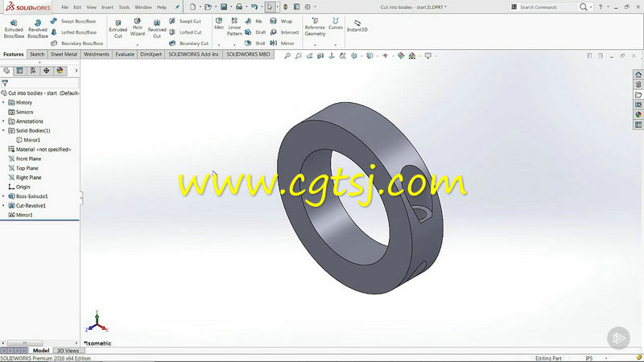Click the Mirror feature tool

click(283, 43)
